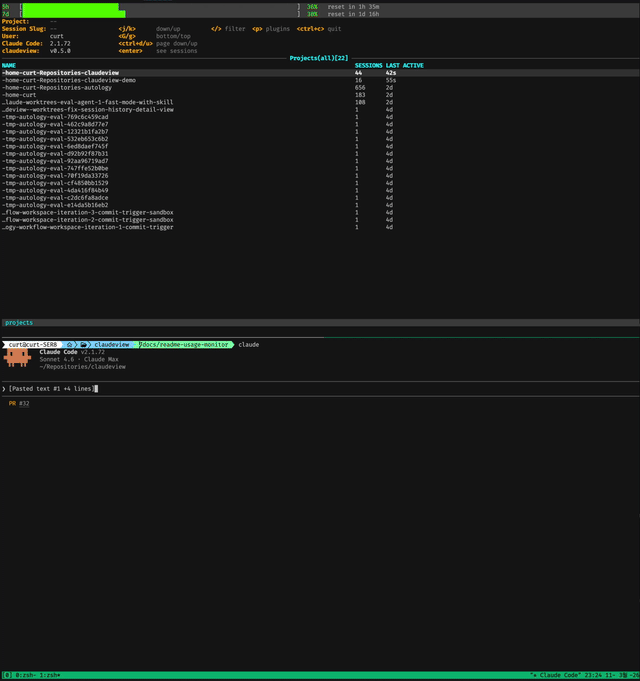Click the </> filter shortcut hint
This screenshot has width=640, height=681.
point(228,29)
